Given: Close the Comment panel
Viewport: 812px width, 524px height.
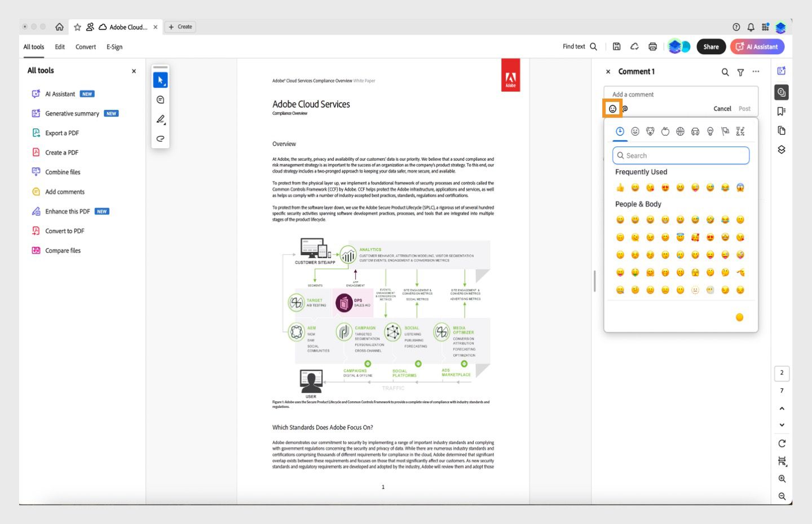Looking at the screenshot, I should point(608,72).
